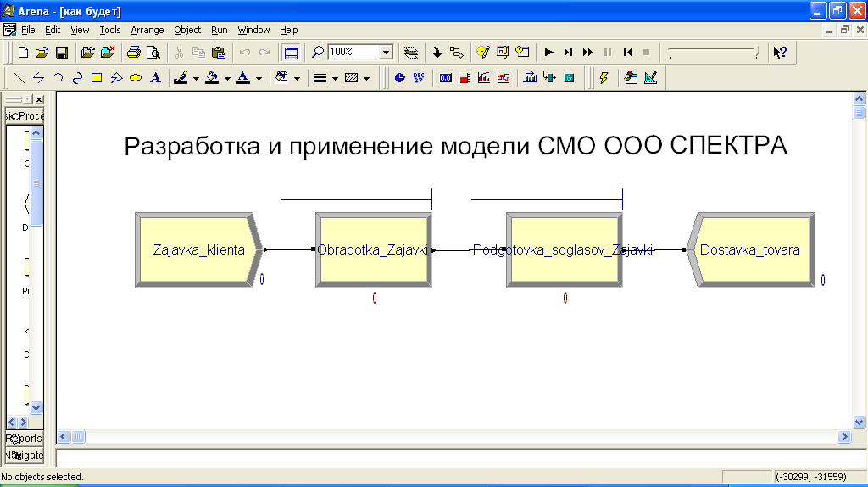Viewport: 868px width, 487px height.
Task: Step the simulation one event
Action: [x=568, y=52]
